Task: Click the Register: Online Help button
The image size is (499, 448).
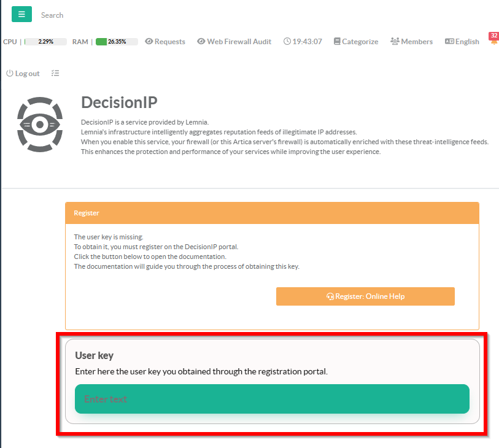Action: (x=365, y=296)
